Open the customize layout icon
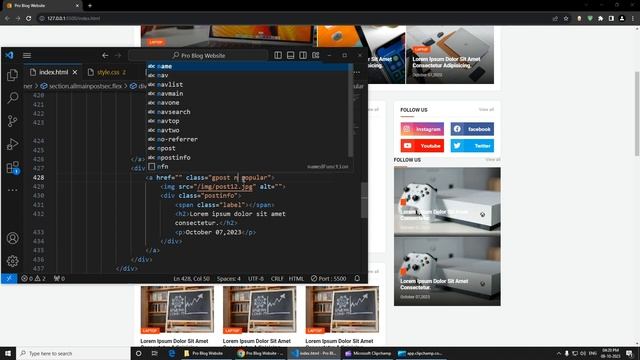This screenshot has width=640, height=360. tap(316, 56)
